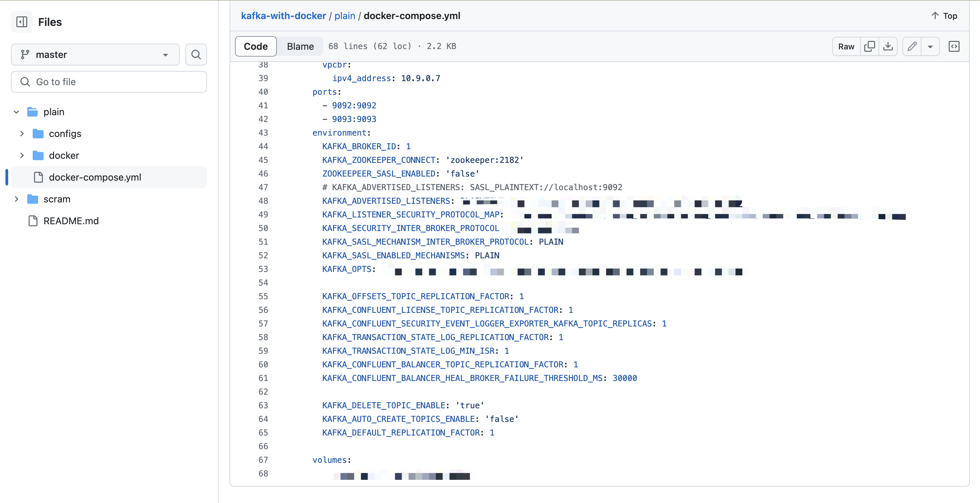Screen dimensions: 980x503
Task: Click the environment key on line 43
Action: pyautogui.click(x=339, y=133)
